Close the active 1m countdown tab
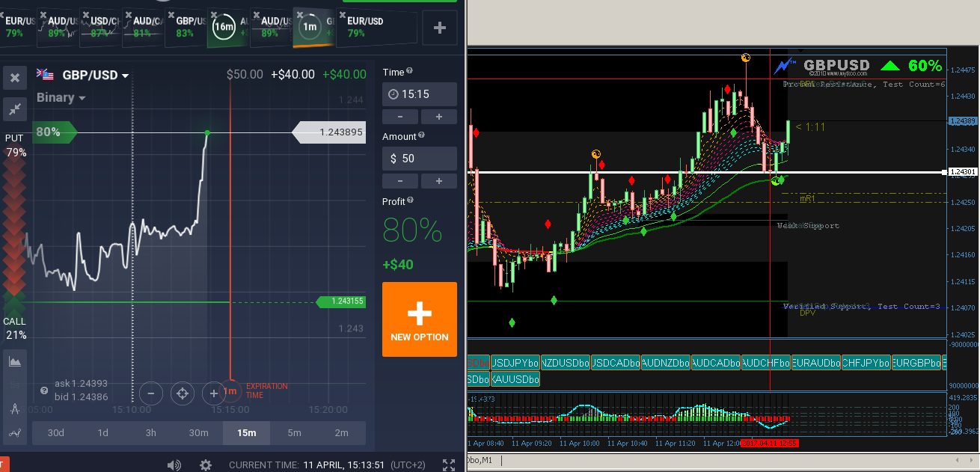This screenshot has width=980, height=472. point(299,14)
